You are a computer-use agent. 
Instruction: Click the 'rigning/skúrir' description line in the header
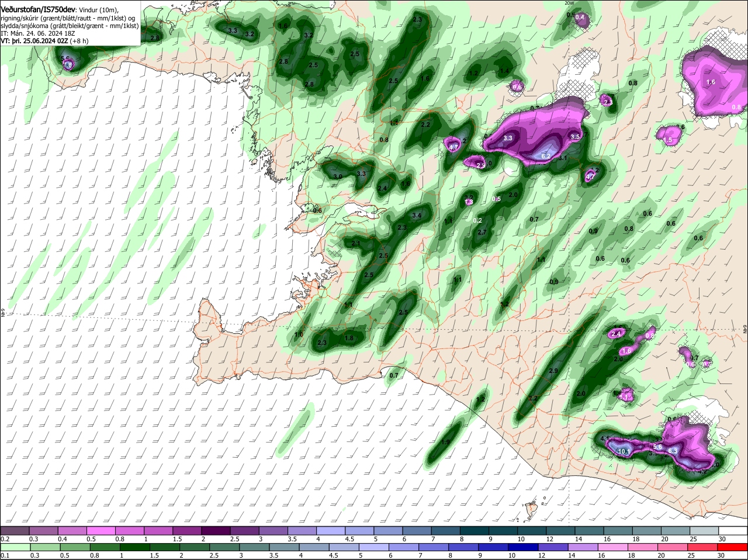68,18
